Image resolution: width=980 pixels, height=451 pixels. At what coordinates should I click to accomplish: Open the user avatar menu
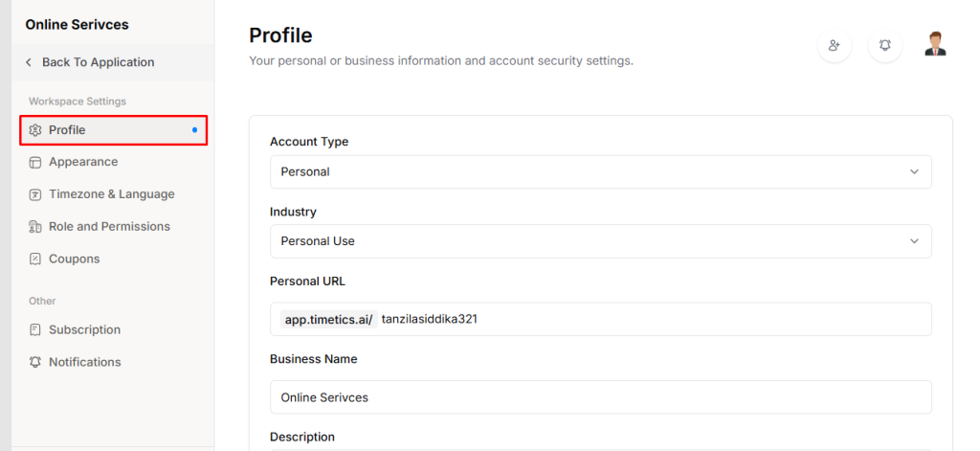tap(935, 44)
